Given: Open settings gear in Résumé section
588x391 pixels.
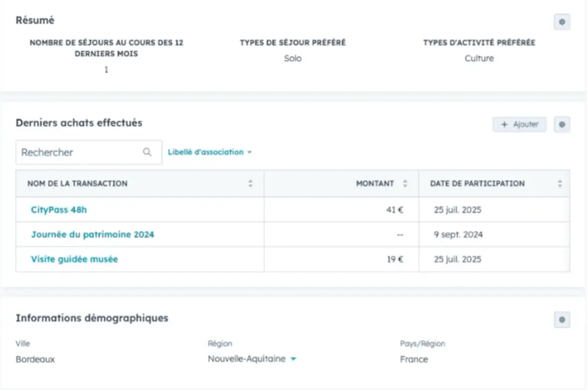Looking at the screenshot, I should (562, 22).
